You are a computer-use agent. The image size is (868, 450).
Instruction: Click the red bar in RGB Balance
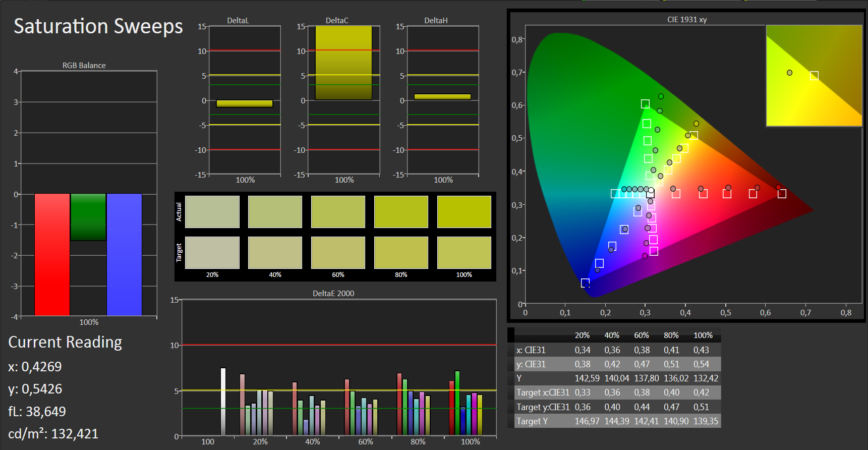point(52,255)
